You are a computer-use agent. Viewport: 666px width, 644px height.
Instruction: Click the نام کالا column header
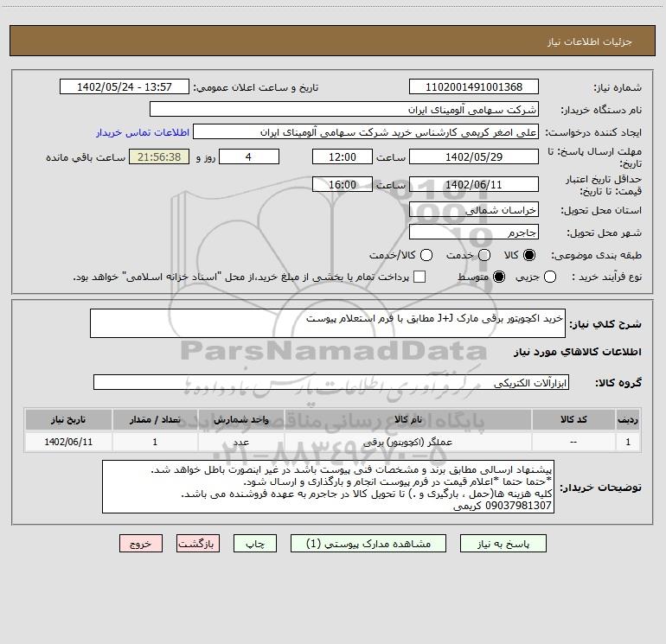pos(407,419)
